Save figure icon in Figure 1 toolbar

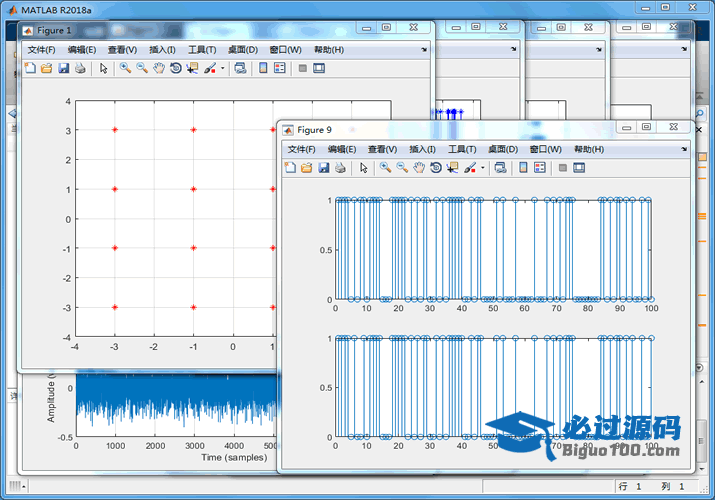click(63, 68)
